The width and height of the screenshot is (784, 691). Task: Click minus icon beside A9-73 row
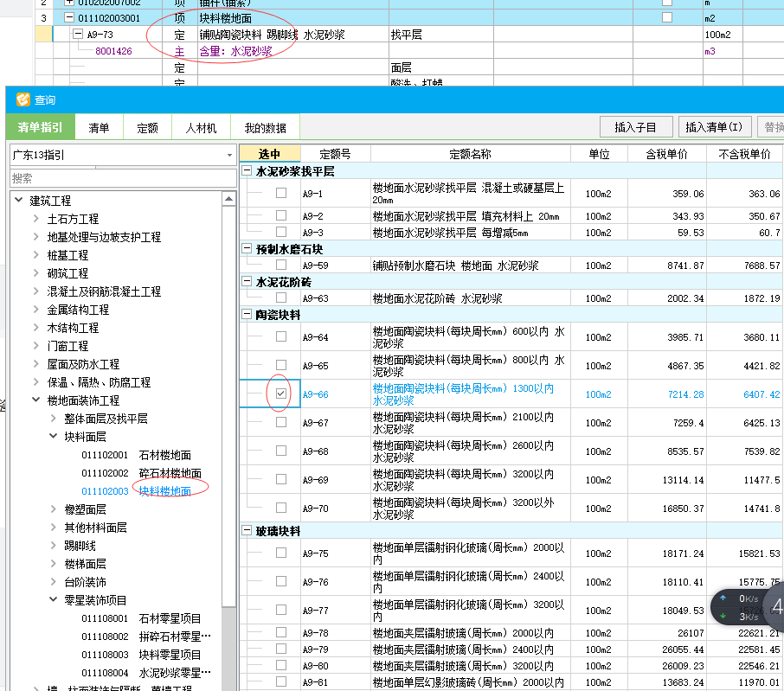(x=78, y=35)
